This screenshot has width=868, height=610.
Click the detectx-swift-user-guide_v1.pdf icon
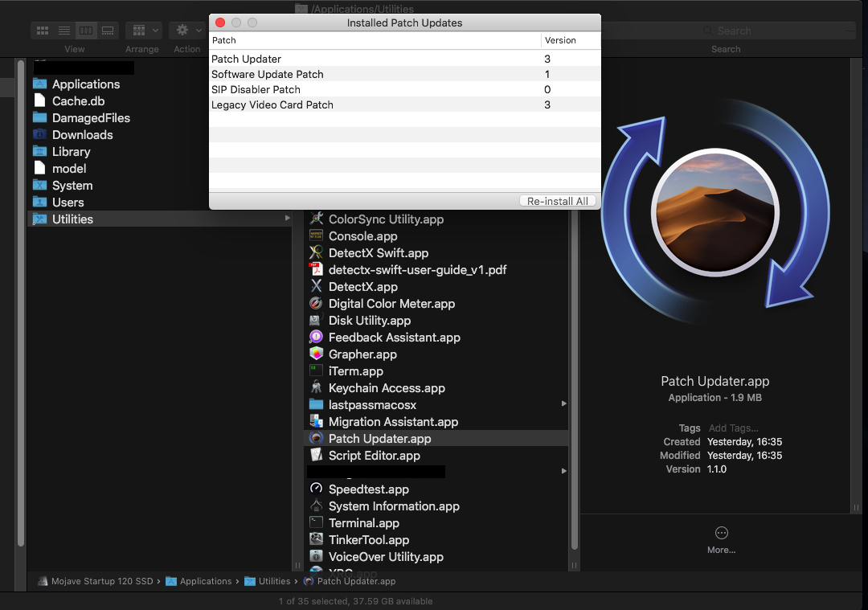click(316, 269)
